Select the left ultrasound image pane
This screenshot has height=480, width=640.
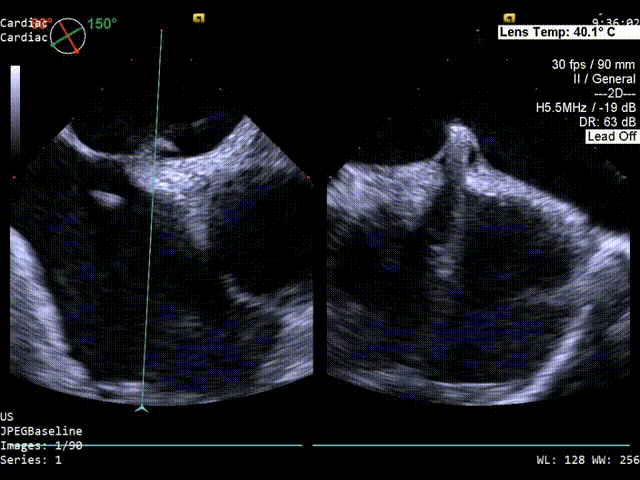coord(165,260)
